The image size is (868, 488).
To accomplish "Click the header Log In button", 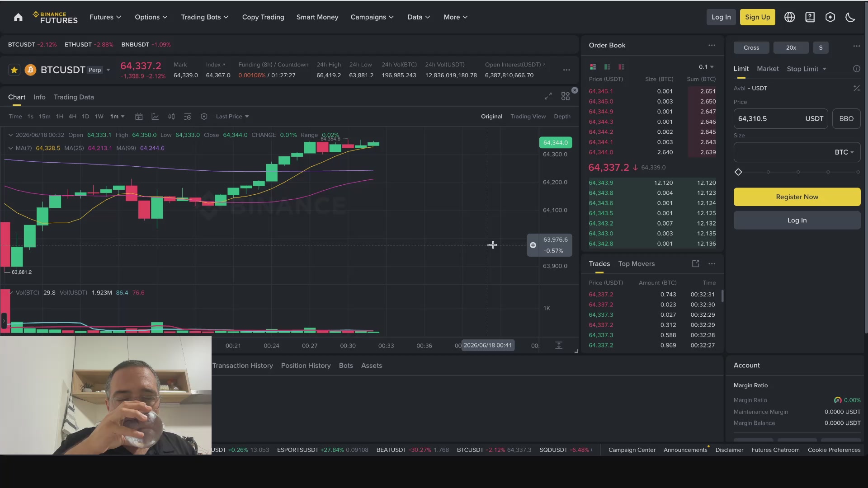I will click(x=721, y=17).
